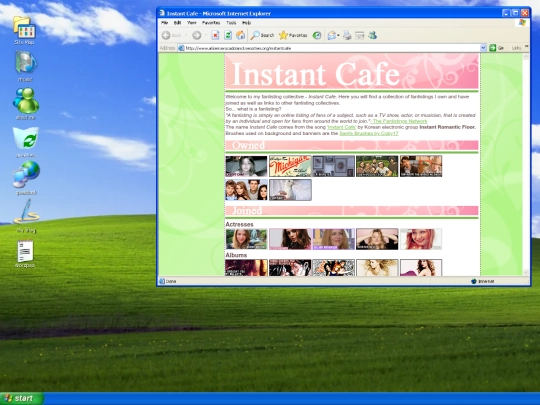The width and height of the screenshot is (540, 405).
Task: Click the Start button on the taskbar
Action: pyautogui.click(x=22, y=398)
